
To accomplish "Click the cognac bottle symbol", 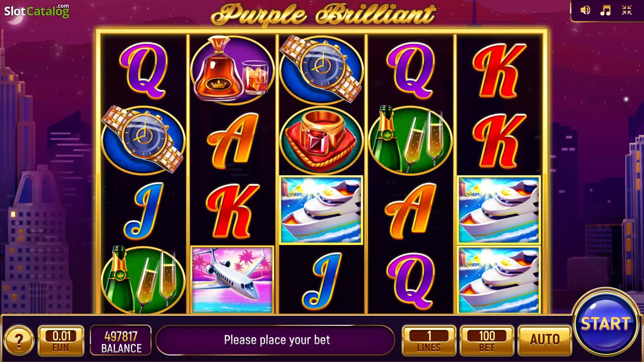I will click(x=232, y=70).
